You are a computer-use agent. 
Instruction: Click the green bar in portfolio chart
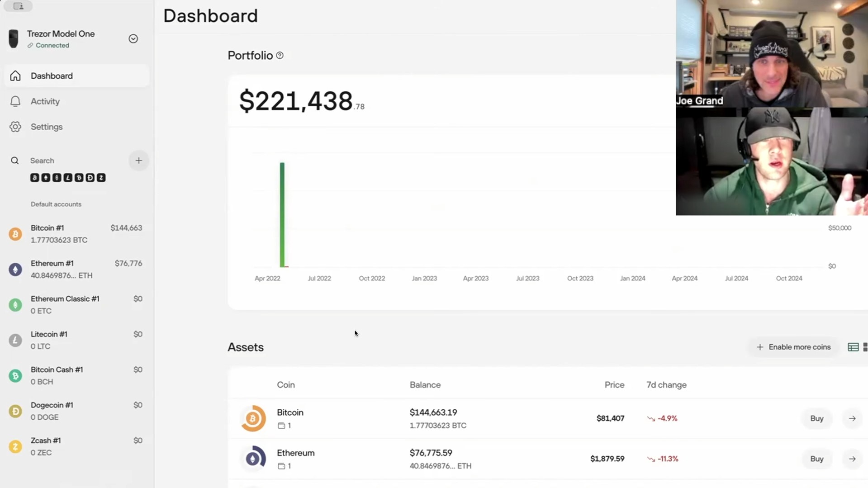(x=282, y=215)
